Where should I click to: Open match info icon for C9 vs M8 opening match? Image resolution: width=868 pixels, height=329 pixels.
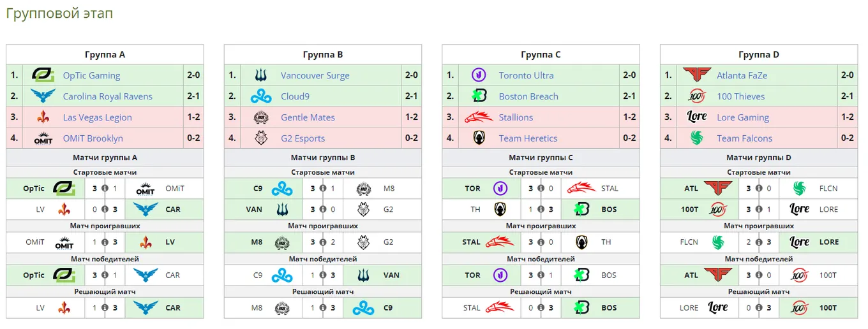pyautogui.click(x=322, y=189)
